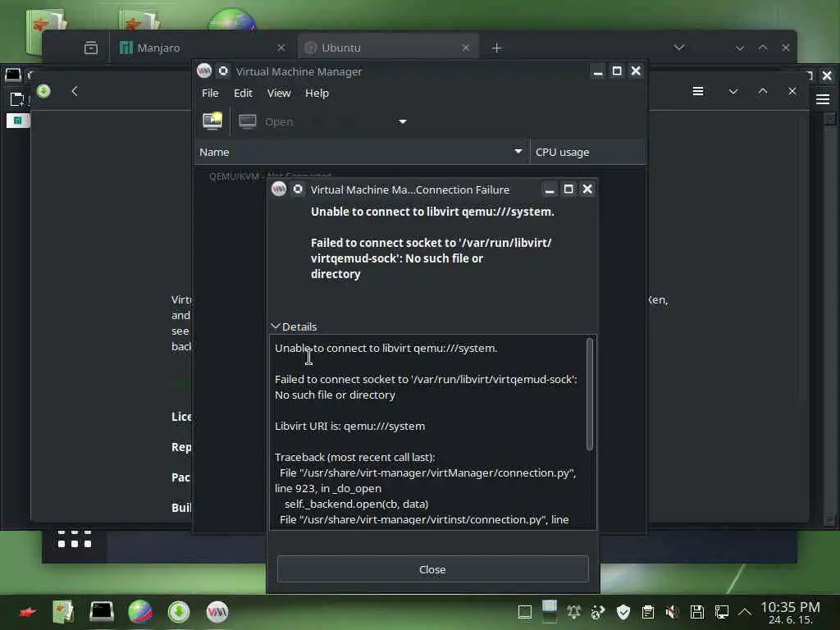
Task: Click the show desktop icon in system tray
Action: [525, 611]
